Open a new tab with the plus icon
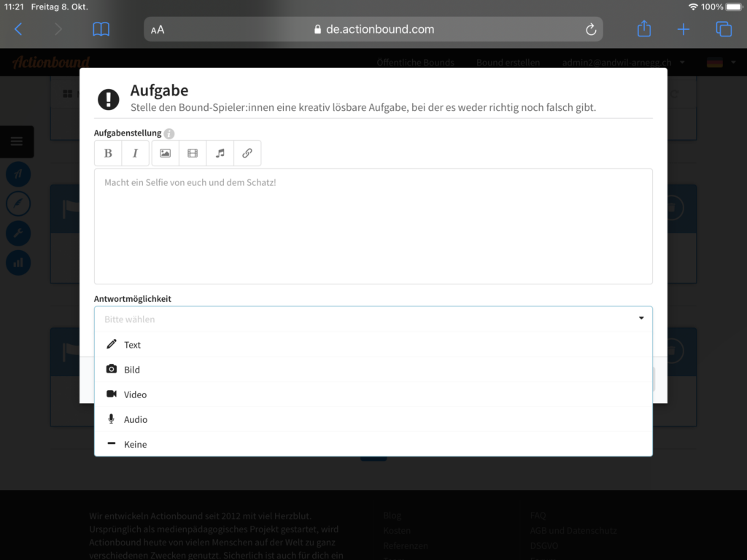The width and height of the screenshot is (747, 560). point(683,29)
